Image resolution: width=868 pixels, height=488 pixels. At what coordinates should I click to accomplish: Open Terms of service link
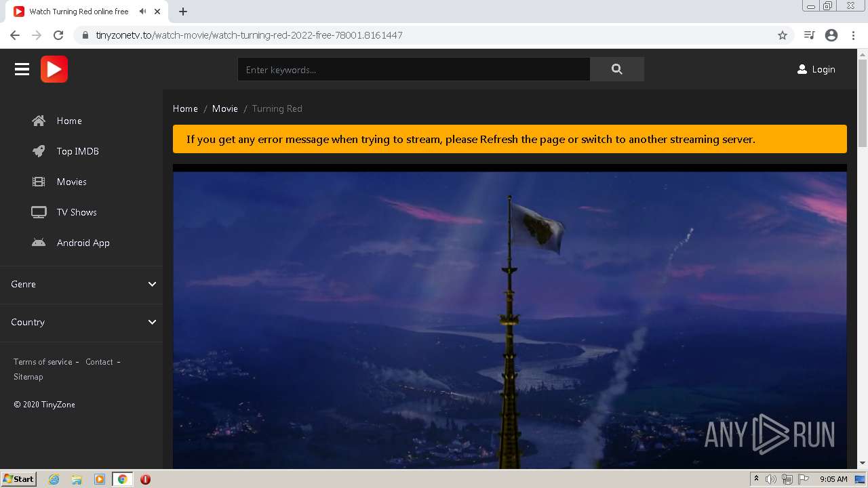[43, 362]
